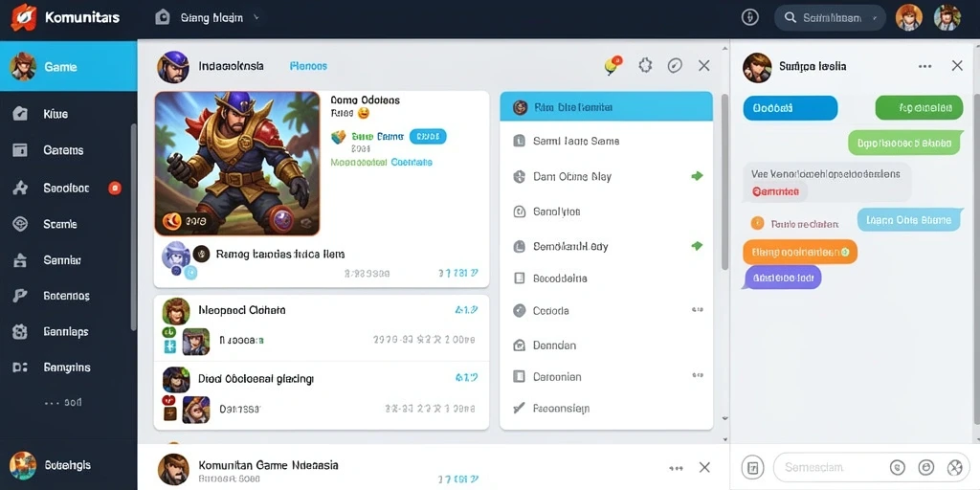Viewport: 980px width, 490px height.
Task: Click the green button in the chat panel
Action: 920,107
